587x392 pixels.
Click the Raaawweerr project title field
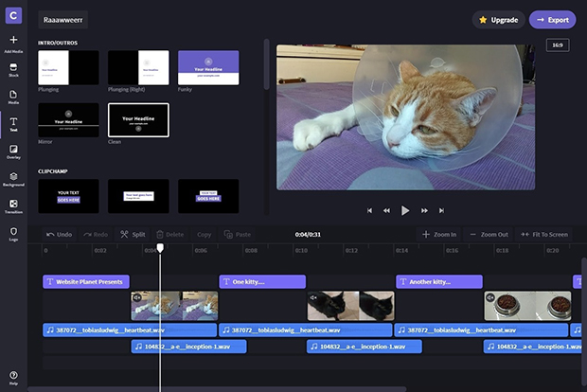64,19
